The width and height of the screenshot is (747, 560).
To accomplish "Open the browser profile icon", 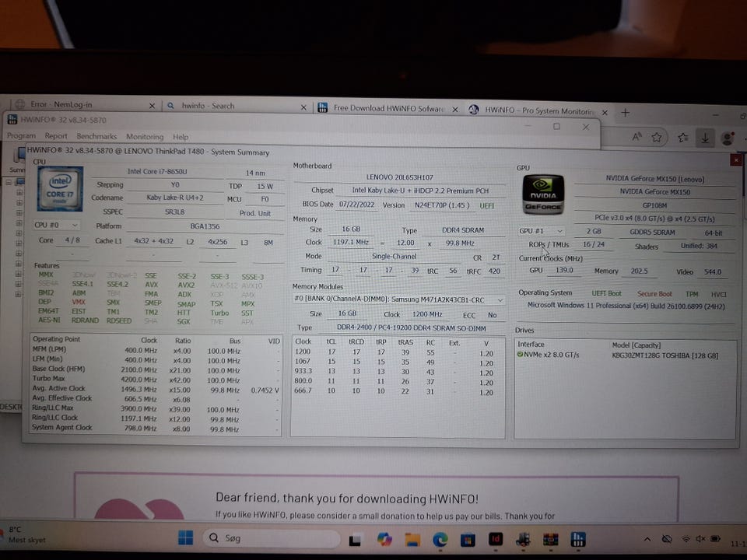I will 728,138.
